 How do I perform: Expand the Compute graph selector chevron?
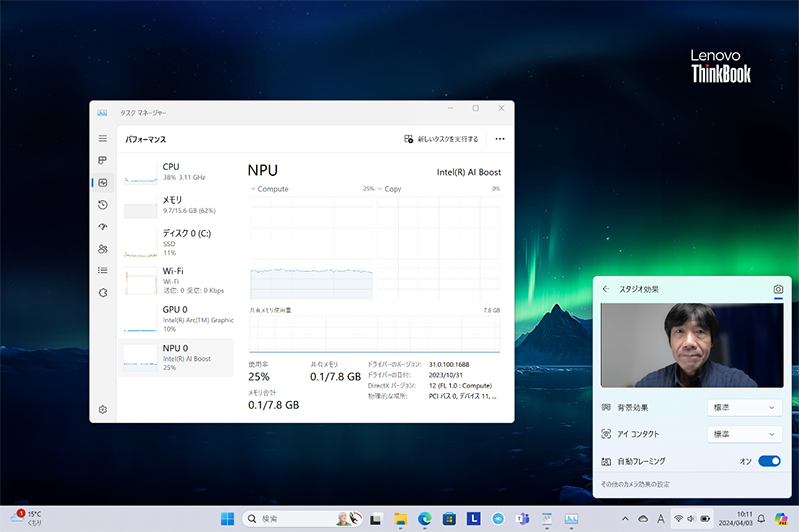(253, 189)
